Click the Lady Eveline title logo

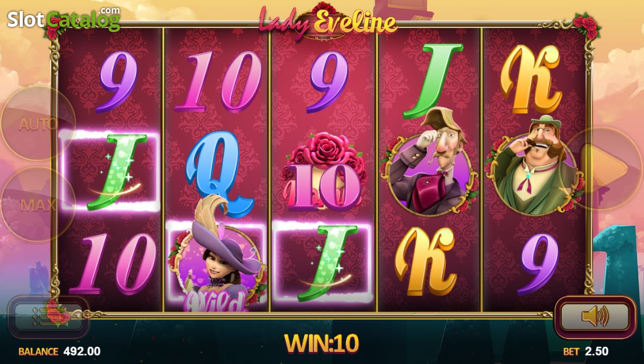point(327,22)
